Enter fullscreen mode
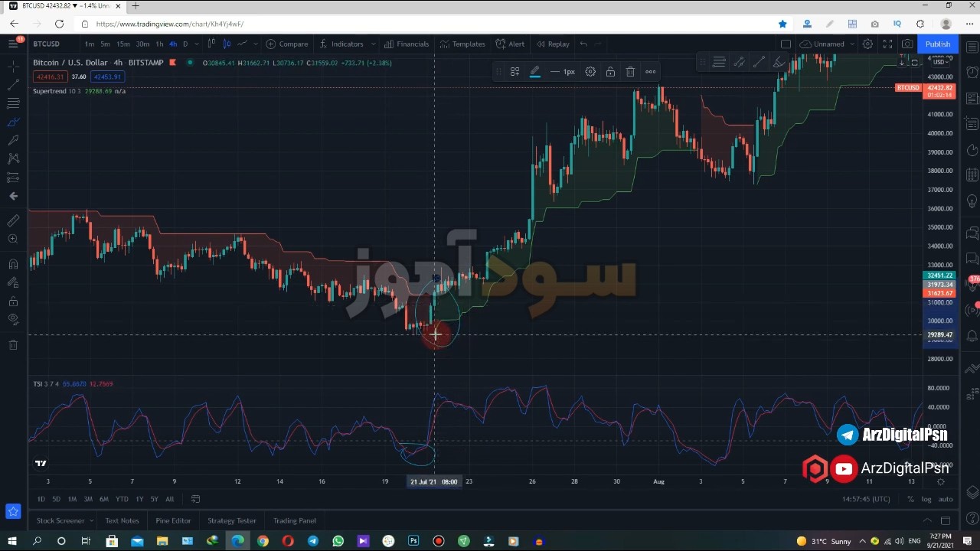 pos(887,44)
